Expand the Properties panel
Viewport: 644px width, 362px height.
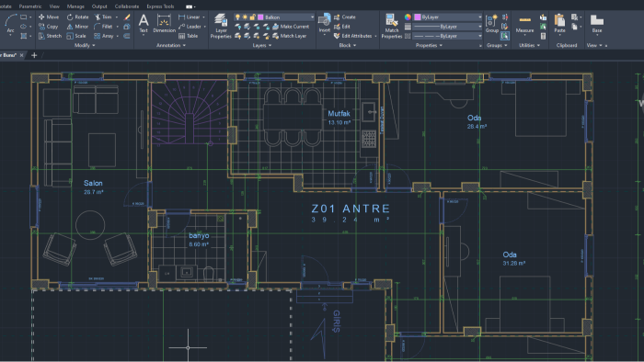429,45
